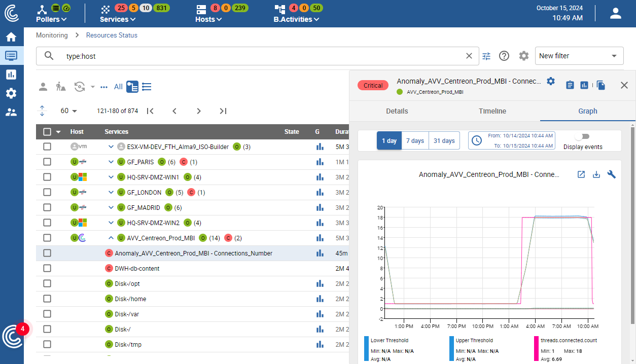
Task: Open the Configuration gear in left sidebar
Action: 11,93
